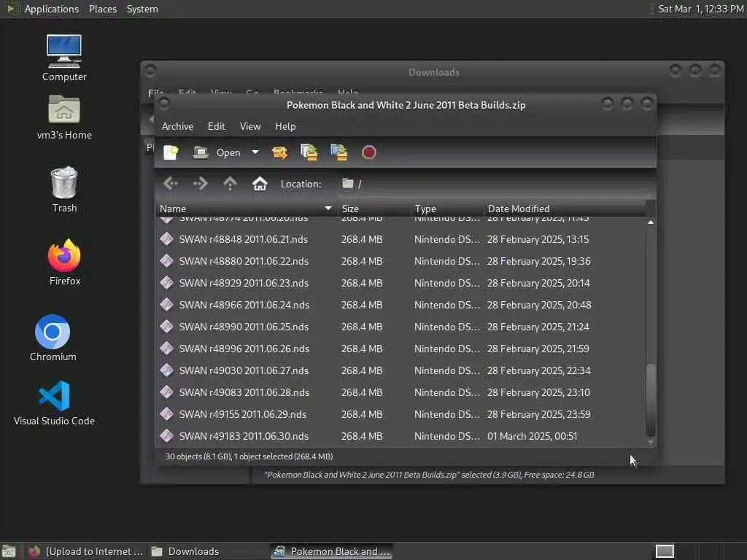Open vm3's Home folder desktop icon

point(64,117)
